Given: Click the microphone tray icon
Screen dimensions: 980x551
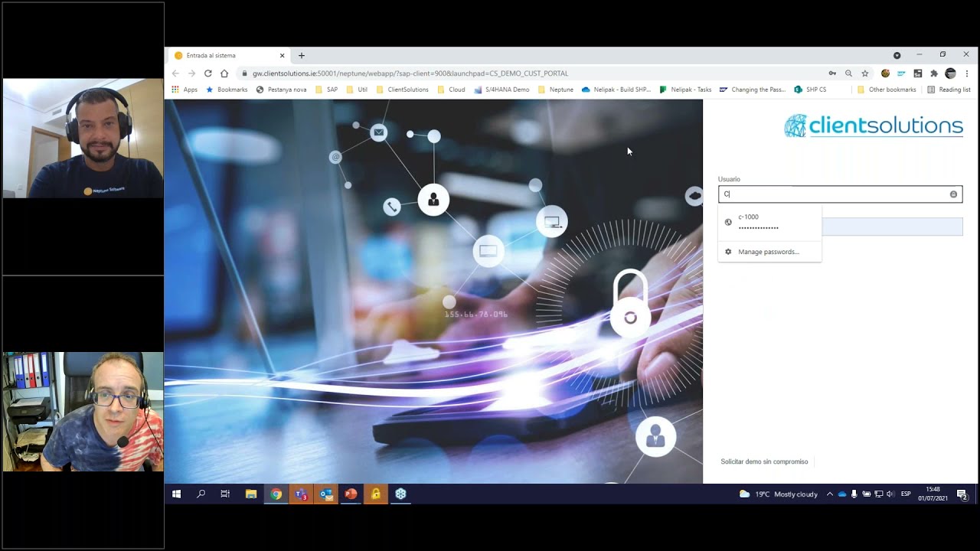Looking at the screenshot, I should click(854, 494).
